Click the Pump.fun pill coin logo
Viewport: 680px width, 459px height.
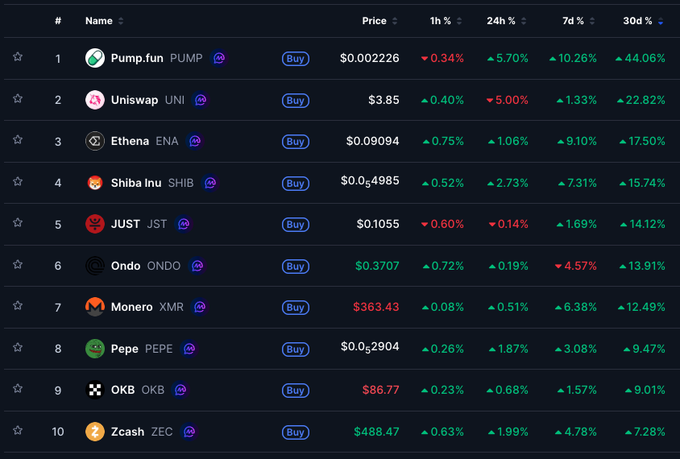coord(95,58)
